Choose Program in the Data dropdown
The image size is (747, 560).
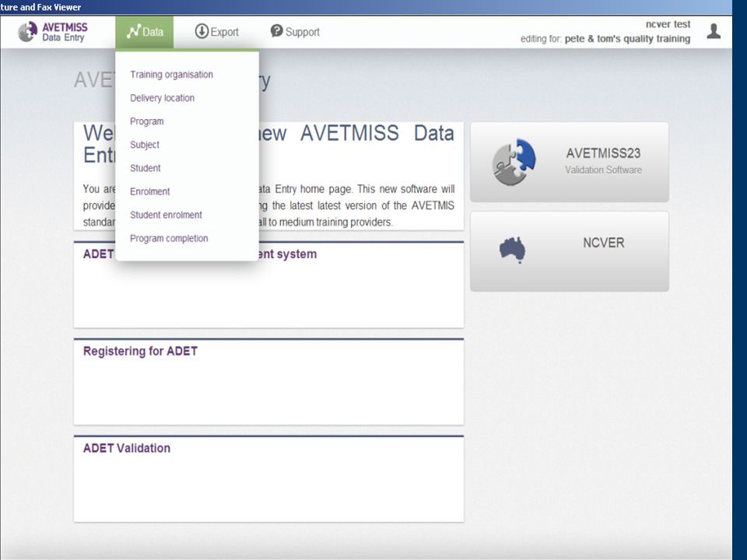click(147, 121)
